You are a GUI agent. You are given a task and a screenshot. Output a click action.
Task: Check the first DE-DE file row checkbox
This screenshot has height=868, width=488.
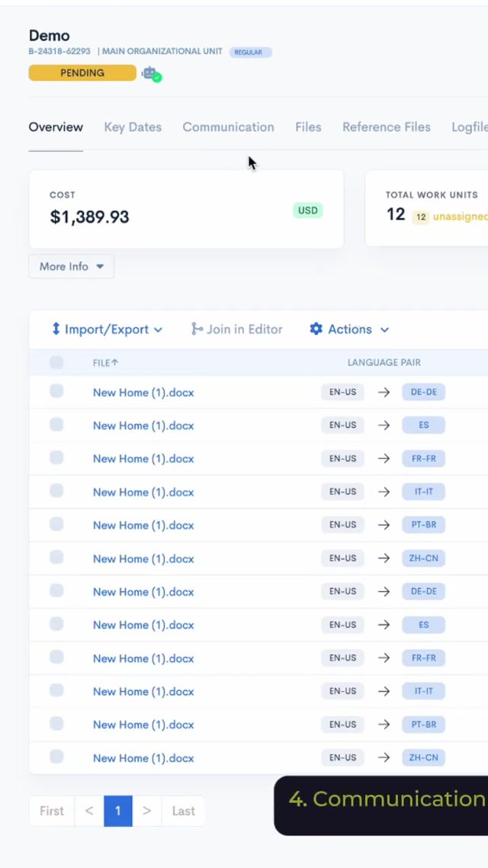click(56, 391)
